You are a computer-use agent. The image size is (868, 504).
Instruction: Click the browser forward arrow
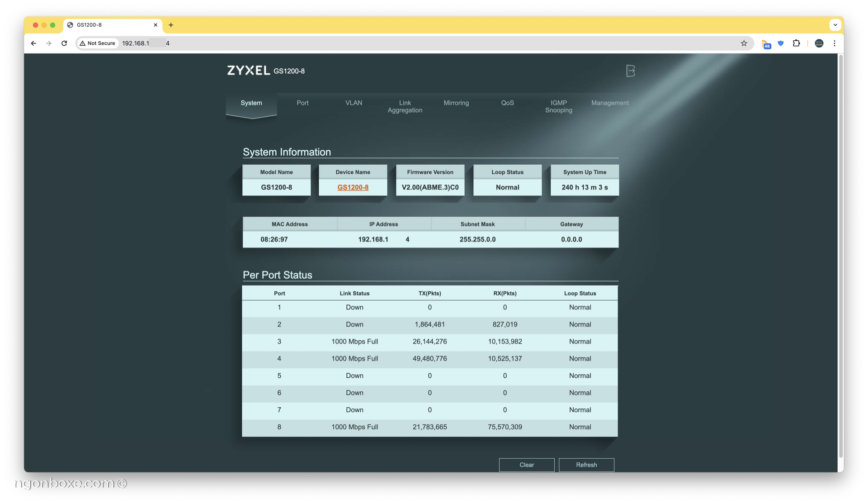tap(49, 43)
